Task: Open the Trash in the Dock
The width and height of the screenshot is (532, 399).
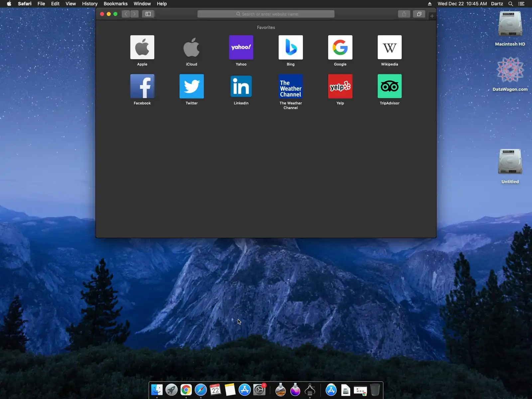Action: point(375,390)
